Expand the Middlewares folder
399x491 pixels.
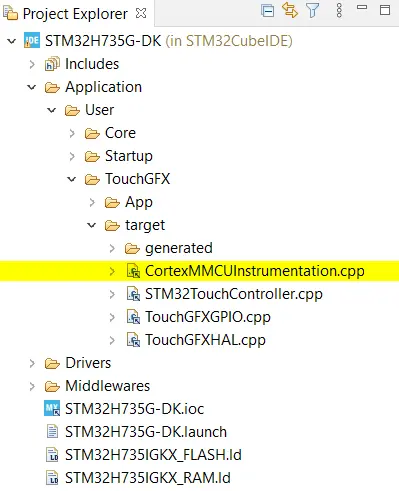32,386
